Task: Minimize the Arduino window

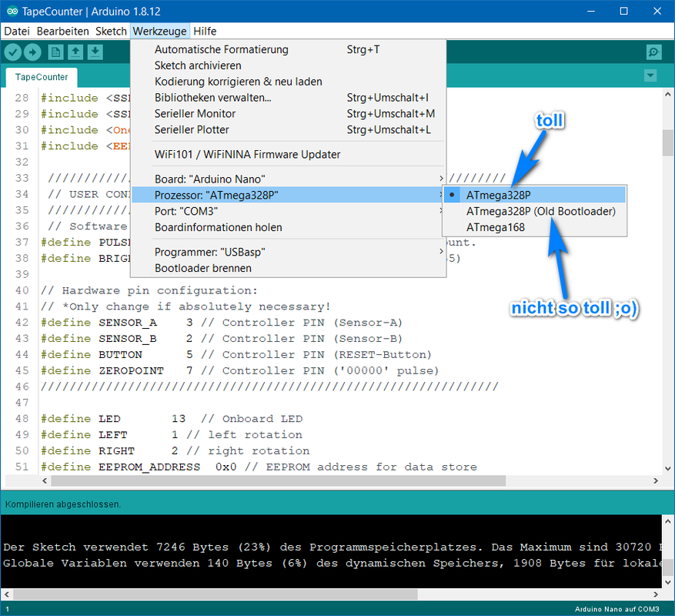Action: point(591,12)
